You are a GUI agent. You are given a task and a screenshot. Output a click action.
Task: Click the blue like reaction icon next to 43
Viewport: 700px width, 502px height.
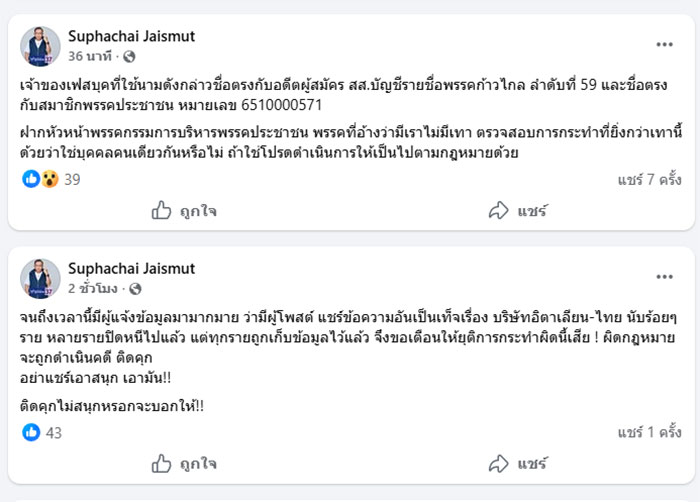click(x=31, y=432)
